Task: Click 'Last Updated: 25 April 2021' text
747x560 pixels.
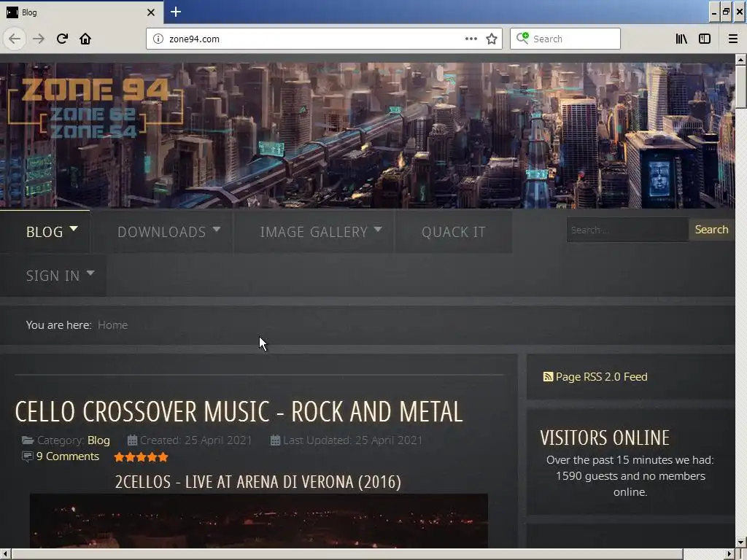Action: pos(352,440)
